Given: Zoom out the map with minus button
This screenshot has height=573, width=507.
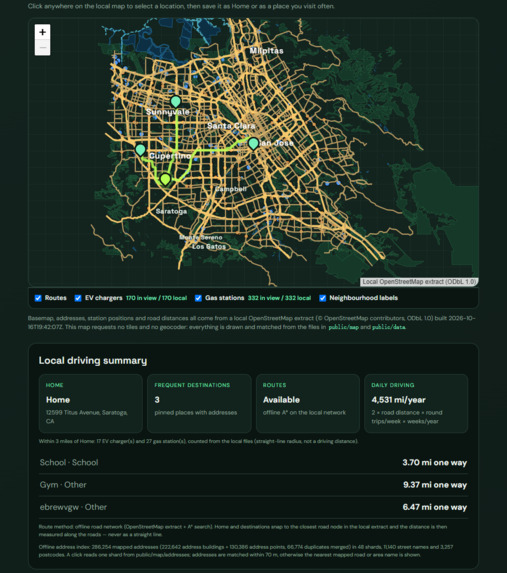Looking at the screenshot, I should (42, 48).
